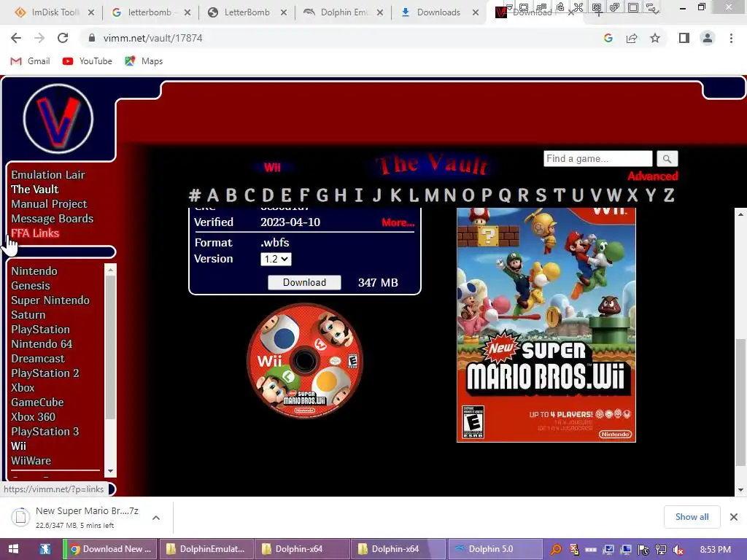Open Gmail bookmark
This screenshot has height=560, width=747.
click(30, 61)
